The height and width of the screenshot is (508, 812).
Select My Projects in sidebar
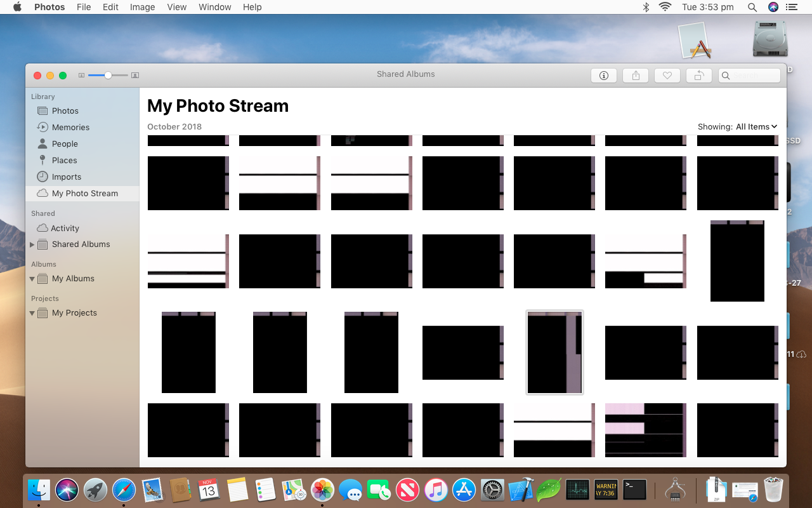[74, 312]
